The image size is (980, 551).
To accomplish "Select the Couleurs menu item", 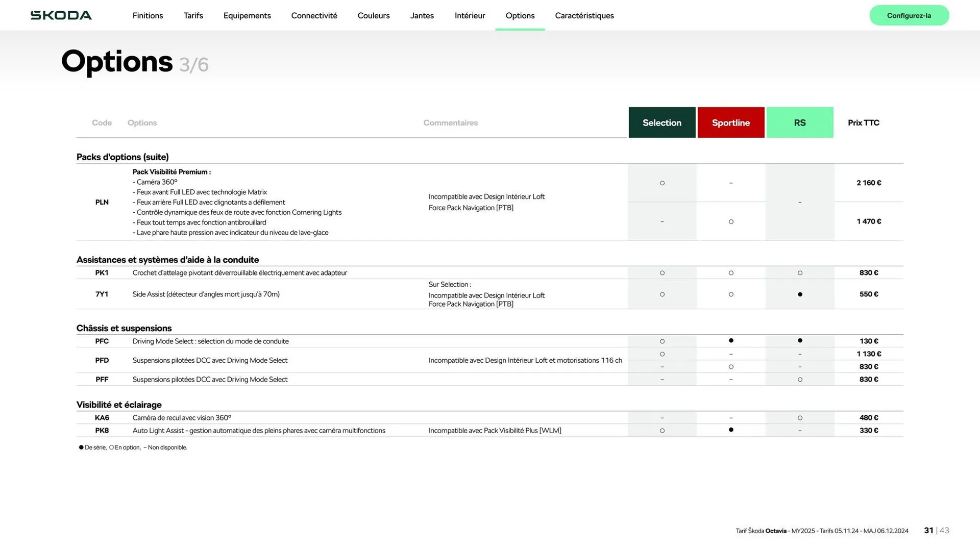I will (373, 15).
